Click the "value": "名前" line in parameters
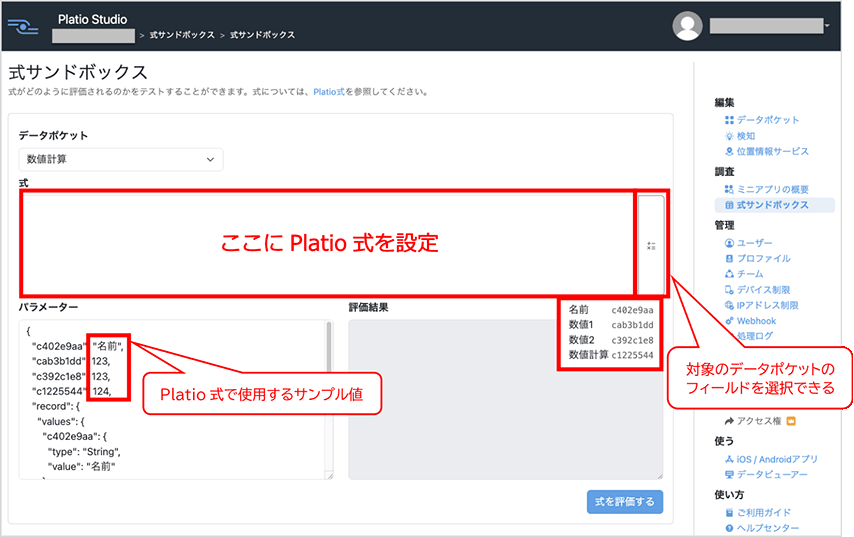 [x=82, y=467]
